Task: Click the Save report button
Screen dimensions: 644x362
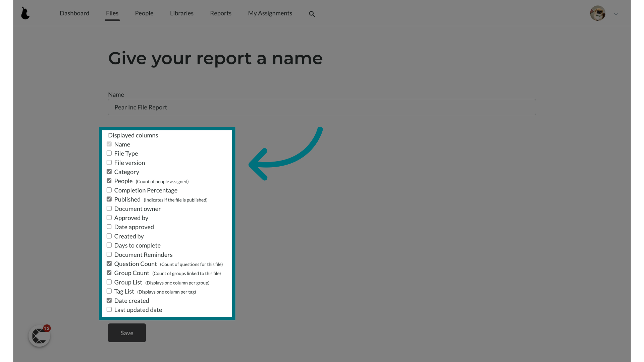Action: [127, 333]
